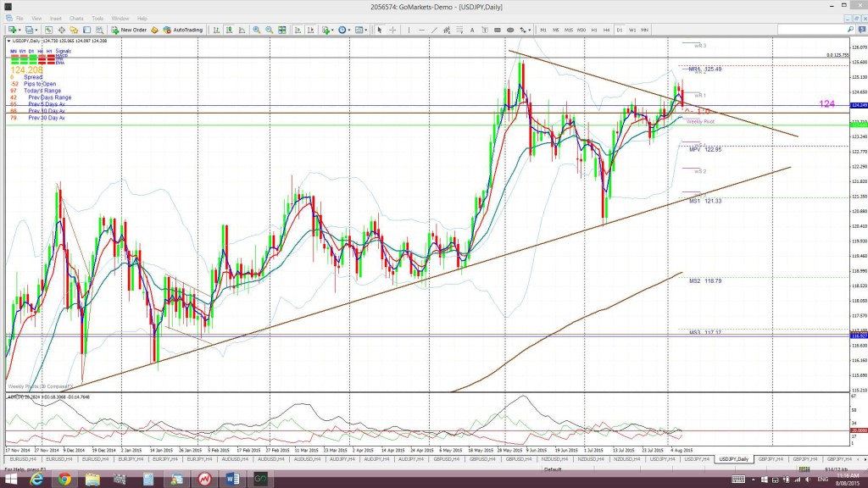The width and height of the screenshot is (868, 488).
Task: Switch timeframe to M15
Action: coord(569,30)
